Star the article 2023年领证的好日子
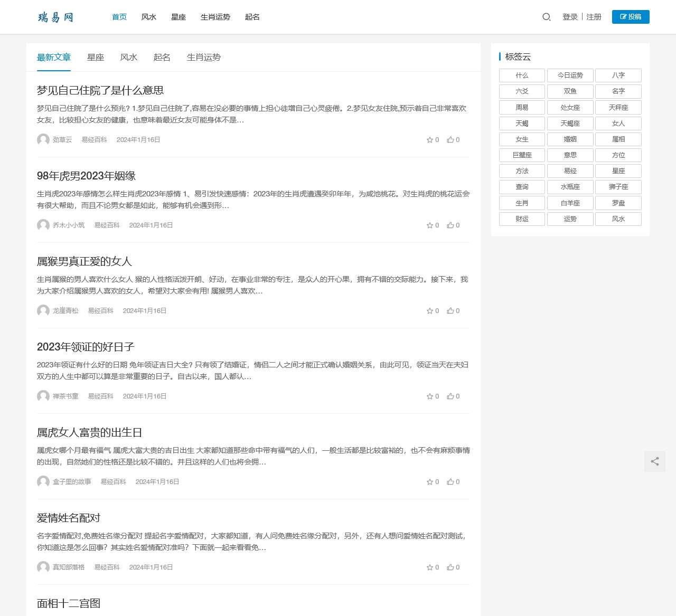Screen dimensions: 676x616 point(429,396)
